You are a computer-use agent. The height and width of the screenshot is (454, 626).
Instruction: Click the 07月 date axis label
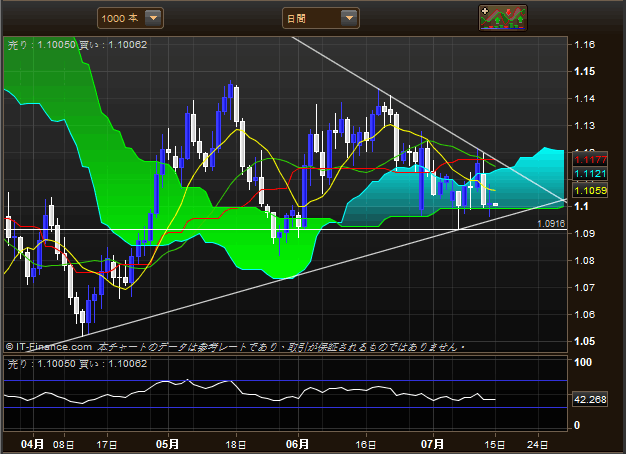coord(432,444)
